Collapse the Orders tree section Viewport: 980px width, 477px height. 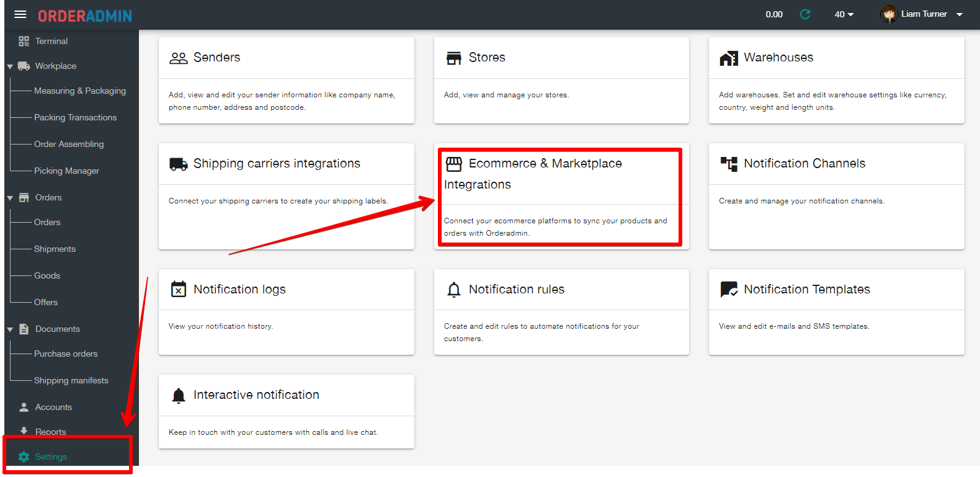(10, 198)
